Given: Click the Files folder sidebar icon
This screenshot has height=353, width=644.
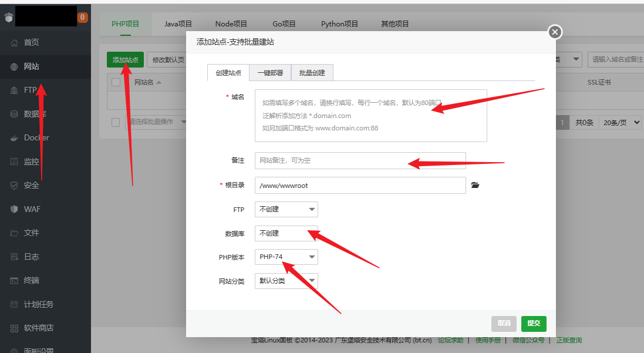Looking at the screenshot, I should pos(14,233).
